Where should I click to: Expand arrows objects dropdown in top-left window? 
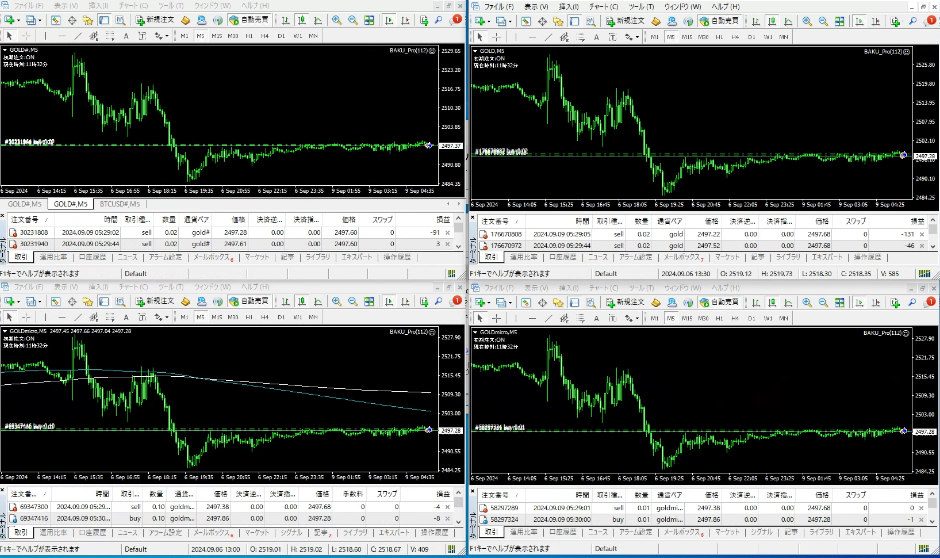click(167, 37)
